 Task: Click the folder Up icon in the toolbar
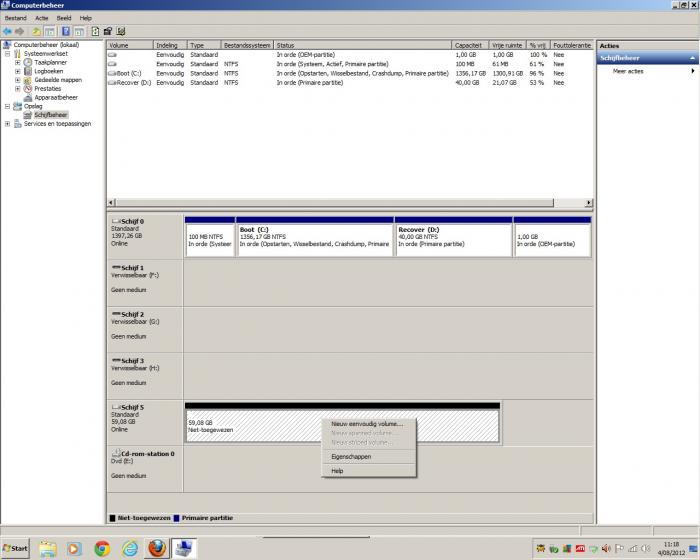36,31
